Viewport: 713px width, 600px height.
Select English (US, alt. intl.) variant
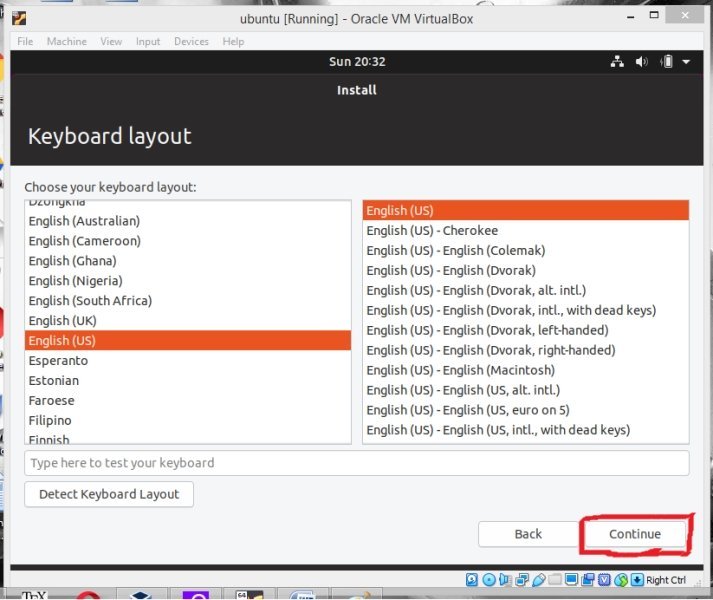tap(526, 390)
